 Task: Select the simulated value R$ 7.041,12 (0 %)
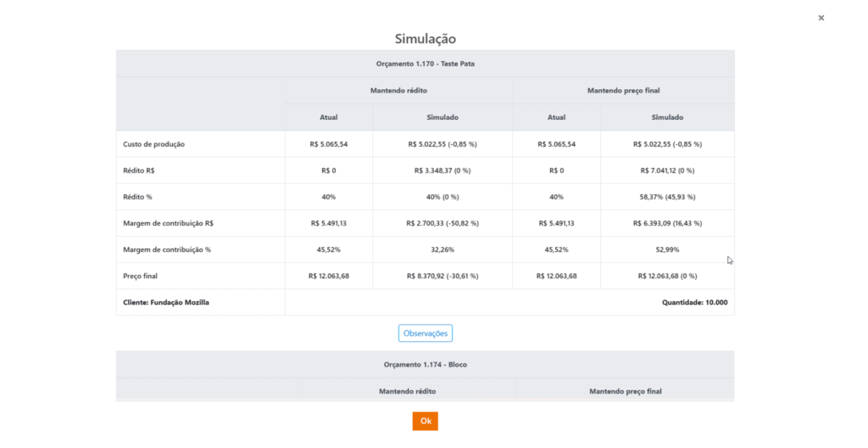[x=667, y=171]
